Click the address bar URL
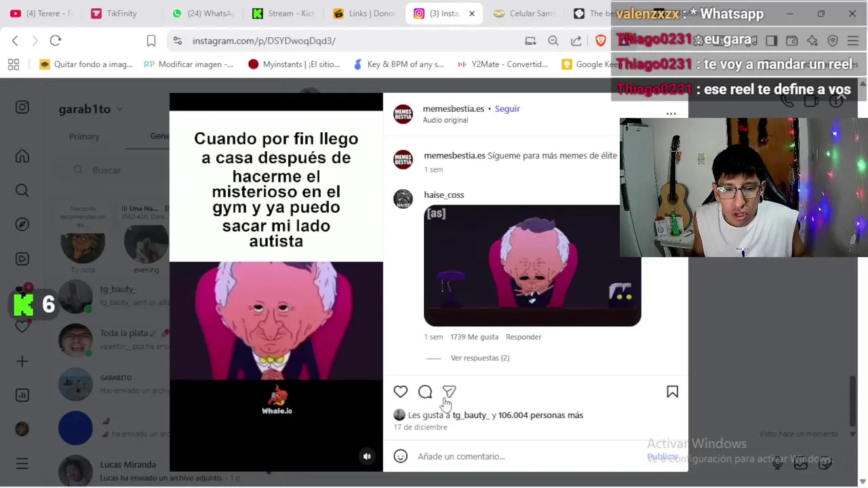Image resolution: width=868 pixels, height=488 pixels. (264, 41)
